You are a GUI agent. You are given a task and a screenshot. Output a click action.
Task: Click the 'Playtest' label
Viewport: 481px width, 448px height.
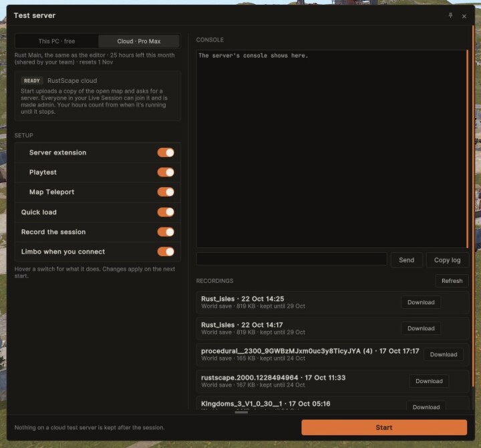(x=43, y=173)
